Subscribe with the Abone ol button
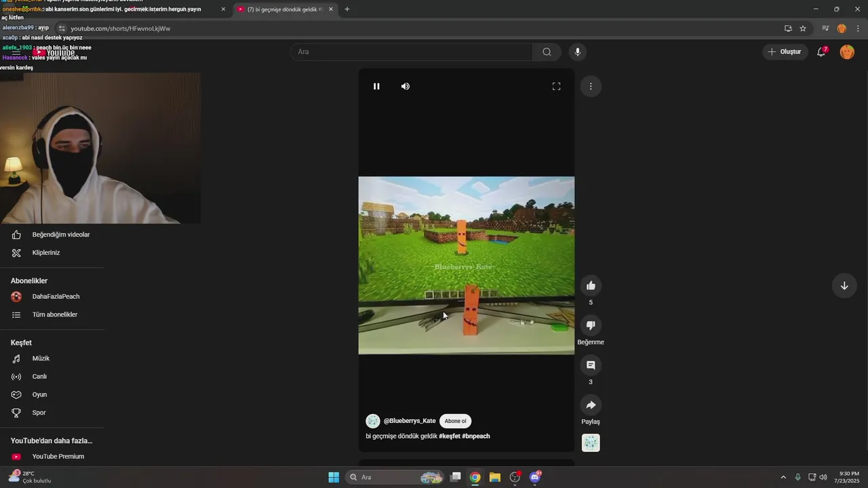The height and width of the screenshot is (488, 868). coord(456,421)
